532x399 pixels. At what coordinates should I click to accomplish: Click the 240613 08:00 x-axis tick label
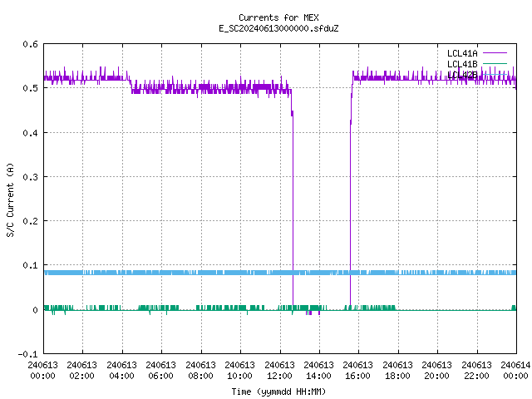(200, 370)
